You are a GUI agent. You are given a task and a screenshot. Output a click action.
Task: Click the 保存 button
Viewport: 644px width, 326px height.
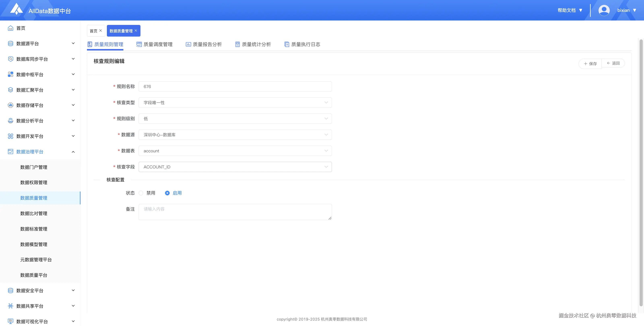pyautogui.click(x=590, y=64)
